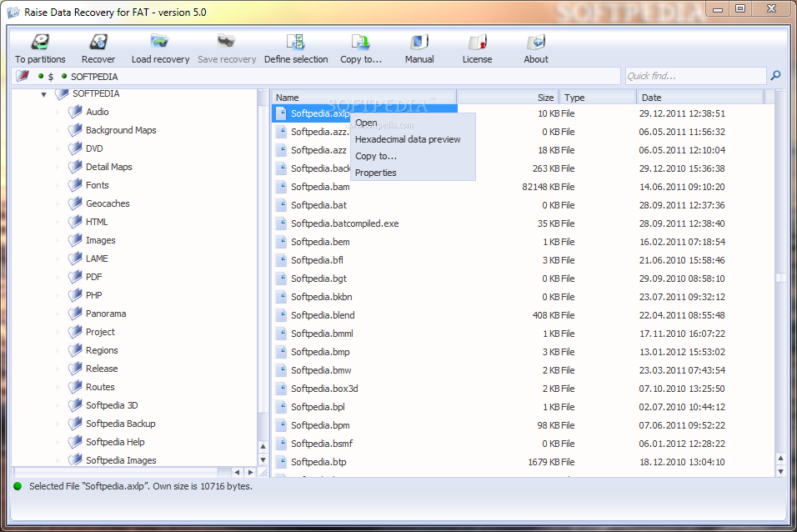This screenshot has width=797, height=532.
Task: Sort files by the Size column header
Action: (508, 97)
